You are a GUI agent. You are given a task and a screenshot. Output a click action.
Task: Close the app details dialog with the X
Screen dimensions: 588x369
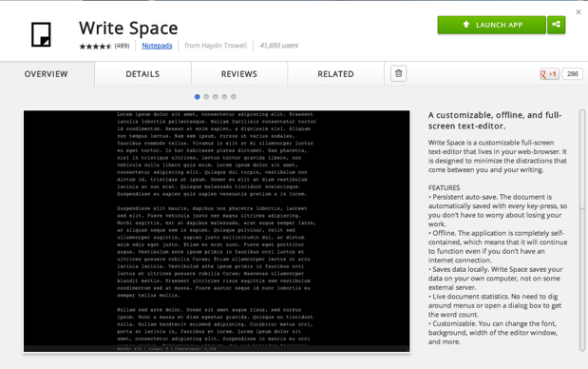(x=579, y=12)
